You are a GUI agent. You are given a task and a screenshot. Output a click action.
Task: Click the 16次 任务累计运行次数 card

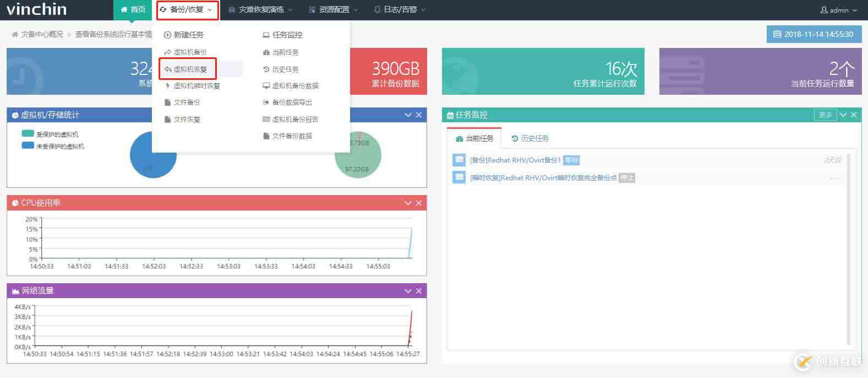[543, 71]
